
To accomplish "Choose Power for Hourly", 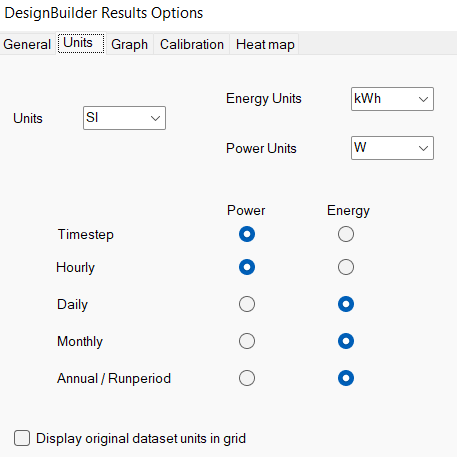I will click(247, 267).
